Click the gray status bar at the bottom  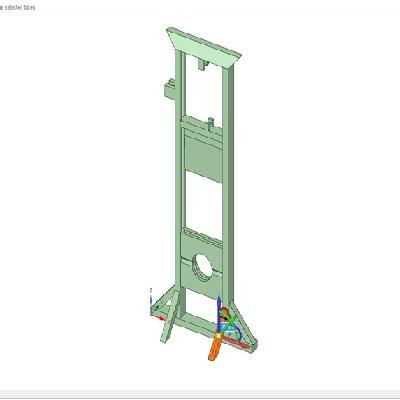(200, 395)
